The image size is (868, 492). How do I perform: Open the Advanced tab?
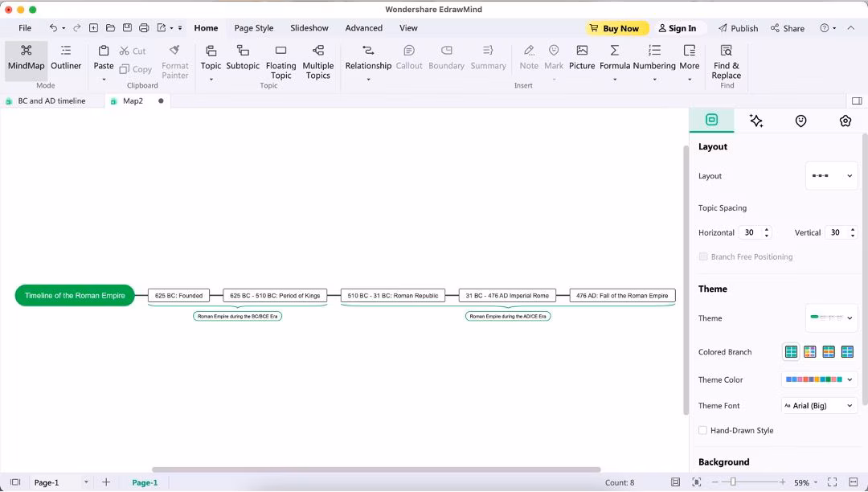(x=364, y=28)
